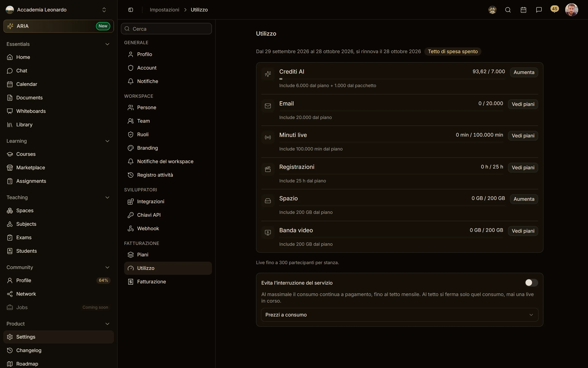Screen dimensions: 588x368
Task: Toggle the sidebar panel icon
Action: point(130,10)
